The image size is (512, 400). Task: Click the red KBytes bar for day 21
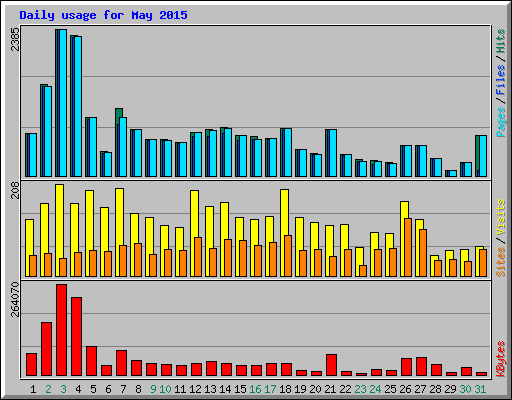pyautogui.click(x=331, y=365)
